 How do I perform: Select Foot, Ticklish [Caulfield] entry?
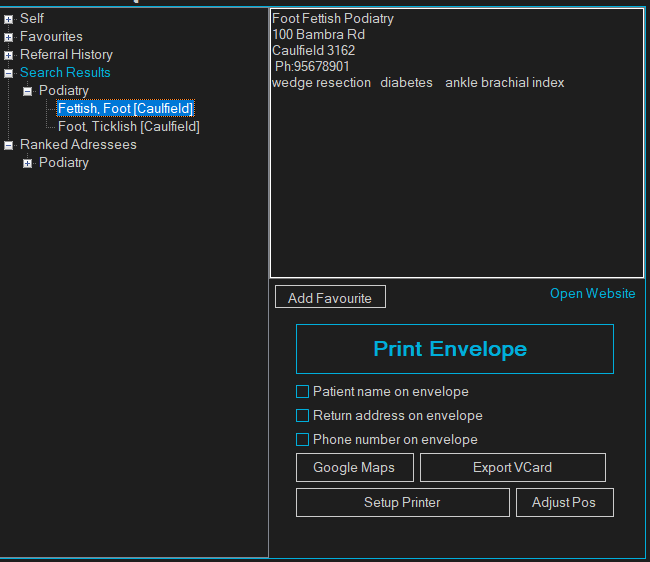tap(128, 127)
